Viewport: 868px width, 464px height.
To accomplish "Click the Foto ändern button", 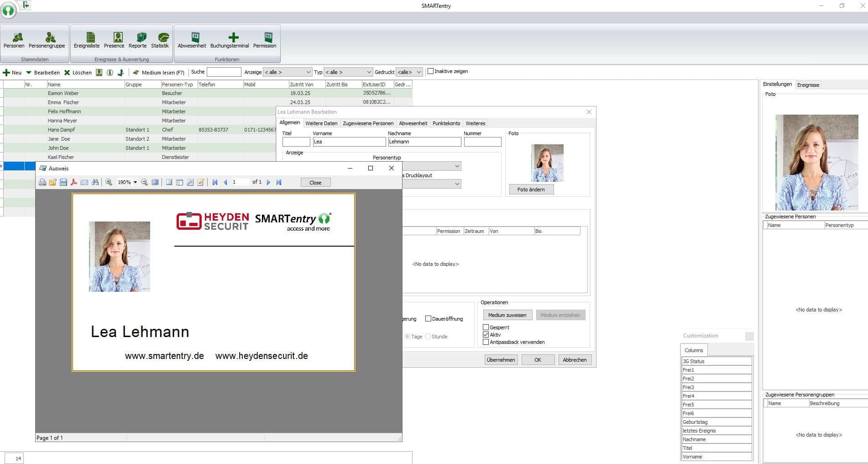I will pyautogui.click(x=531, y=189).
